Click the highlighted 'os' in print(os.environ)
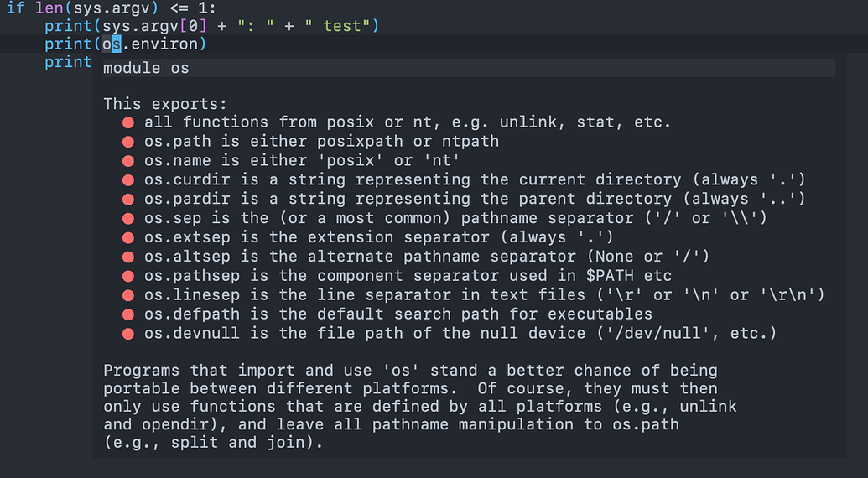The height and width of the screenshot is (478, 868). point(112,44)
